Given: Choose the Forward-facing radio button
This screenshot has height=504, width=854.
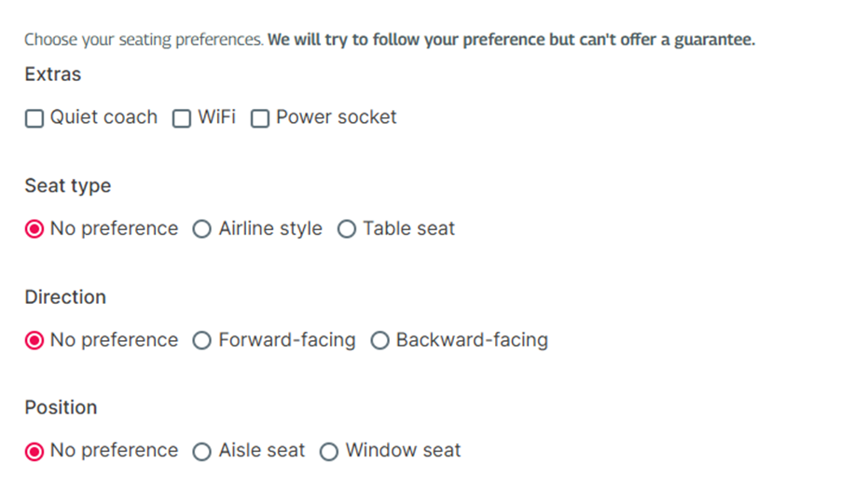Looking at the screenshot, I should click(202, 341).
